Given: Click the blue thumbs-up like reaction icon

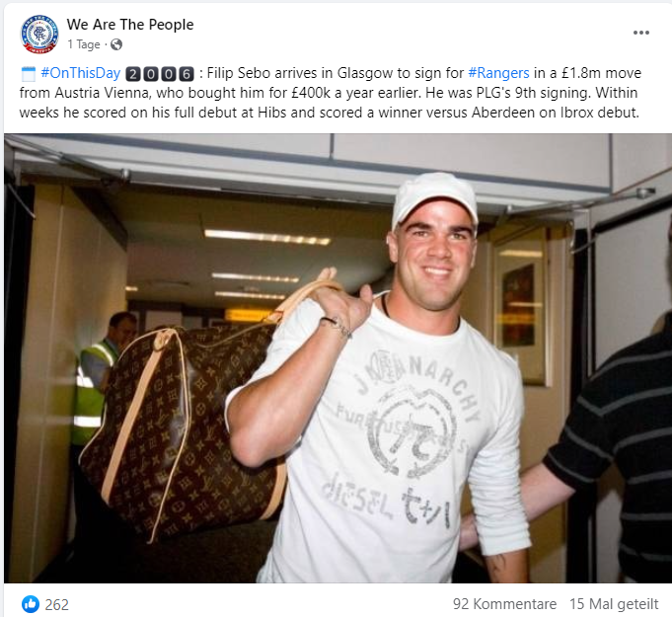Looking at the screenshot, I should [31, 604].
